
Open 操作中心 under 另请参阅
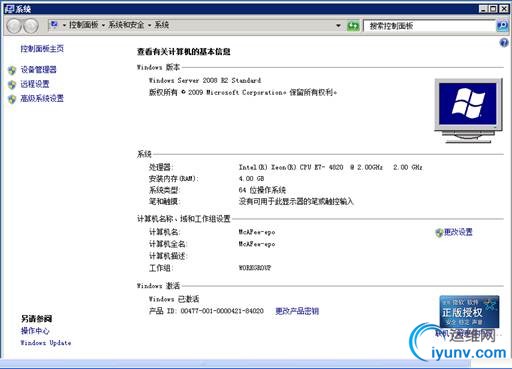click(35, 331)
